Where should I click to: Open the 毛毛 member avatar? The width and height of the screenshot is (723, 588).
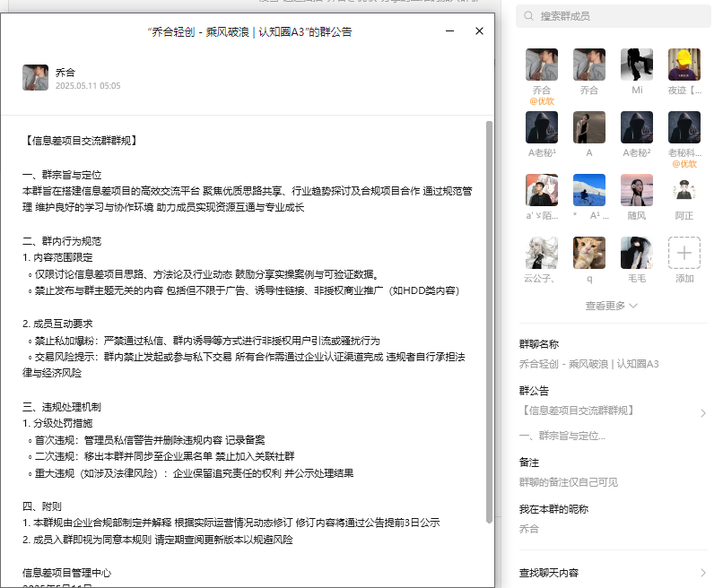point(637,253)
